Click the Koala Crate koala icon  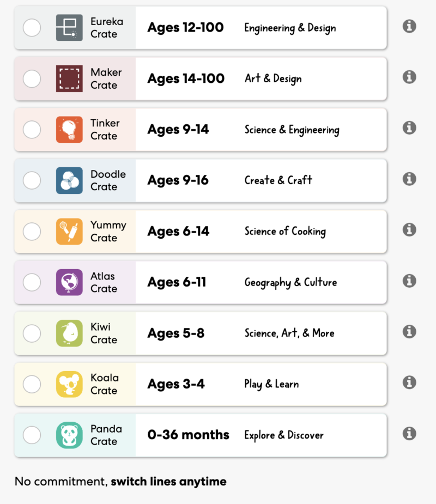pyautogui.click(x=69, y=384)
